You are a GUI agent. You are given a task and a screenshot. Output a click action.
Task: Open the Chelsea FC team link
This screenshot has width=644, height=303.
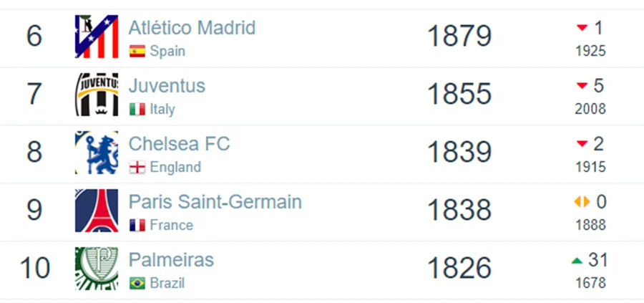pyautogui.click(x=179, y=144)
